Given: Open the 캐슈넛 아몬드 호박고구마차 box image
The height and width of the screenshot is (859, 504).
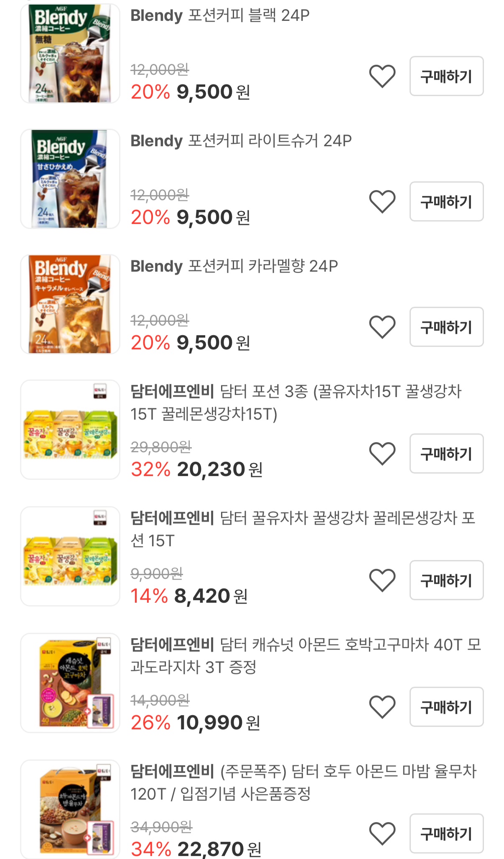Looking at the screenshot, I should (x=70, y=683).
